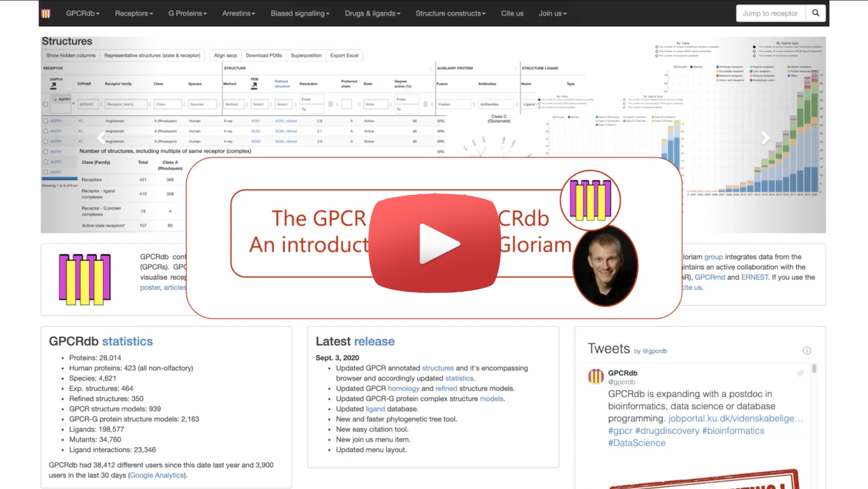868x489 pixels.
Task: Click the large GPCRdb logo beside description
Action: (85, 279)
